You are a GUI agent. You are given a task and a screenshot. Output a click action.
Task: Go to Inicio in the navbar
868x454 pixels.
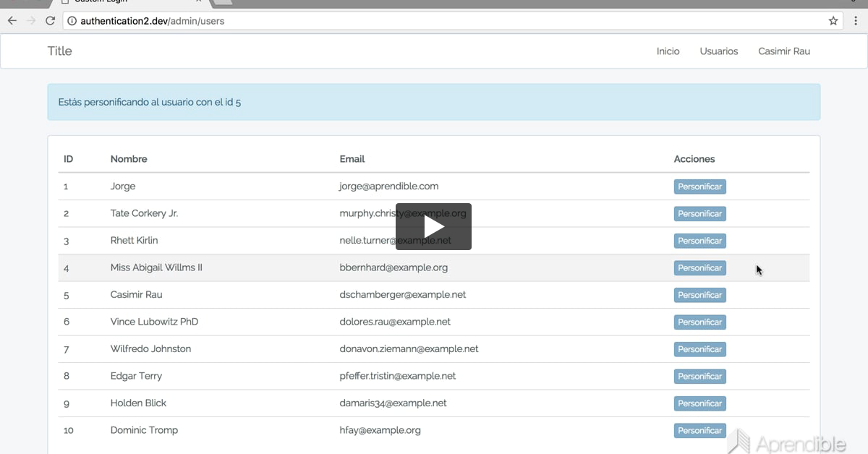coord(668,51)
